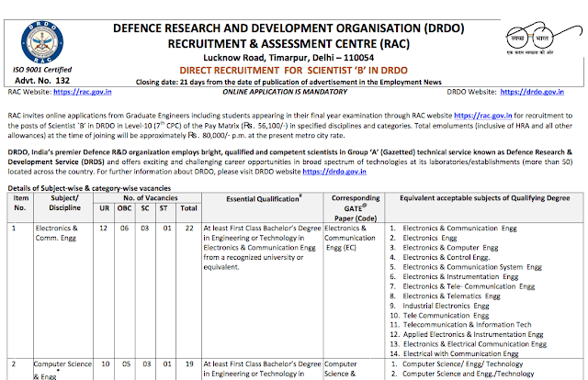This screenshot has height=380, width=588.
Task: Click 'Details of Subject-wise & category-wise vacancies' heading
Action: pos(89,188)
